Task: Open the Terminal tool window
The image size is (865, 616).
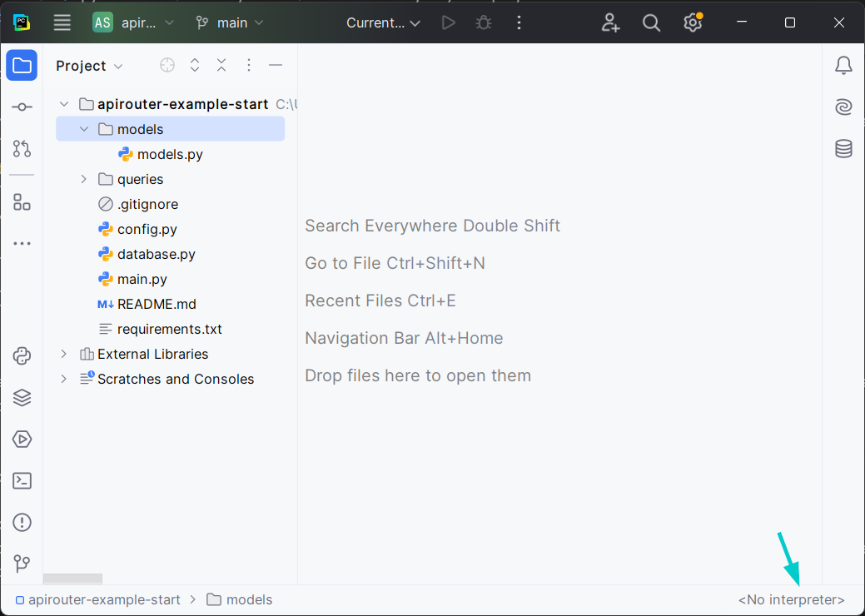Action: 22,481
